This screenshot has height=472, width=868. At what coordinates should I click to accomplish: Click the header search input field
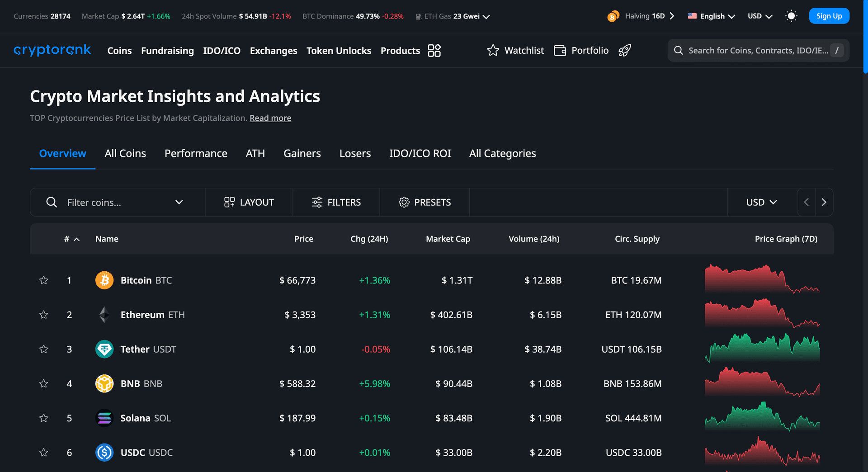pyautogui.click(x=758, y=50)
